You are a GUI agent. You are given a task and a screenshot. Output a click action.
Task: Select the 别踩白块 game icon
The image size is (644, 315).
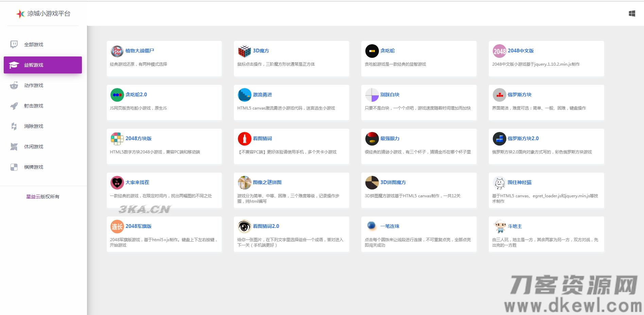coord(372,95)
